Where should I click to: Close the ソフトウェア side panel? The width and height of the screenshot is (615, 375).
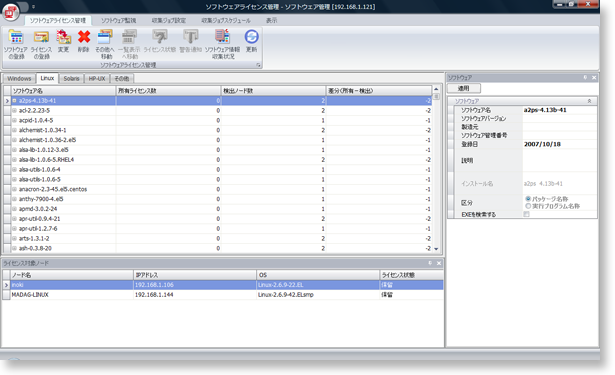pos(594,78)
